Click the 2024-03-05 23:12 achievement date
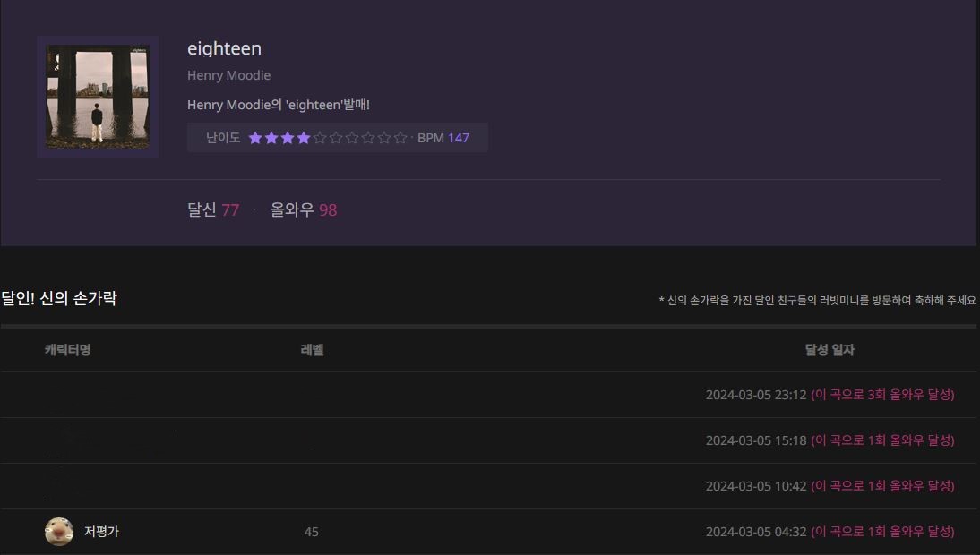 (x=756, y=395)
